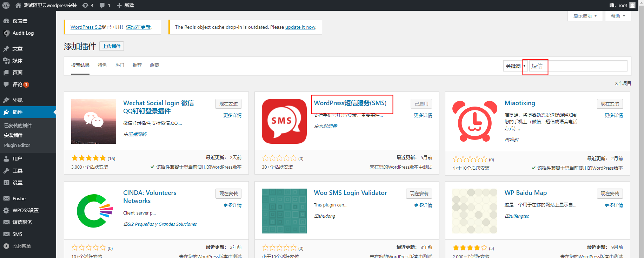
Task: Click the 上传插件 upload button
Action: tap(112, 46)
